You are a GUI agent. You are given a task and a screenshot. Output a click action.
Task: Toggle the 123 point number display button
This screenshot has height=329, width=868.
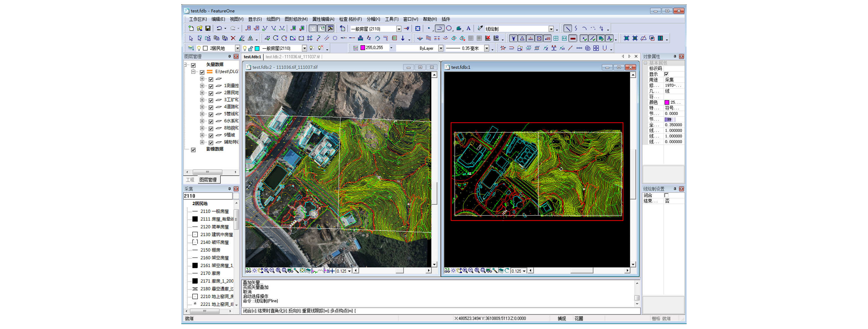pos(548,38)
